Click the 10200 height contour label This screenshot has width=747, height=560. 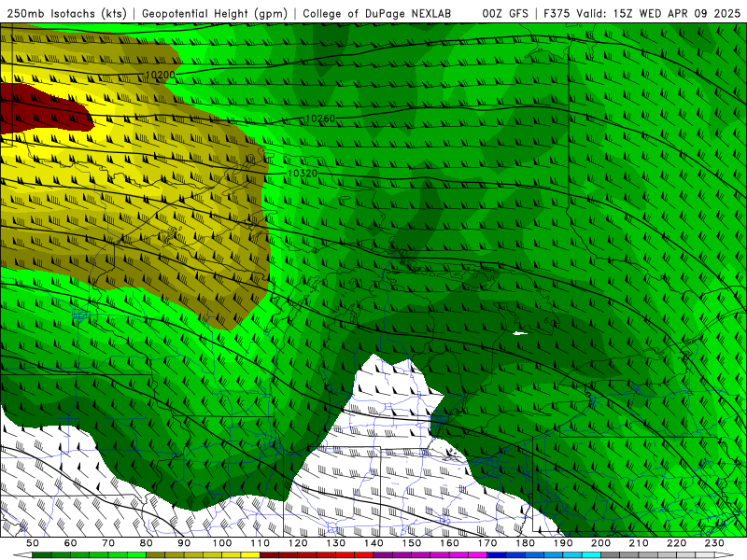160,75
